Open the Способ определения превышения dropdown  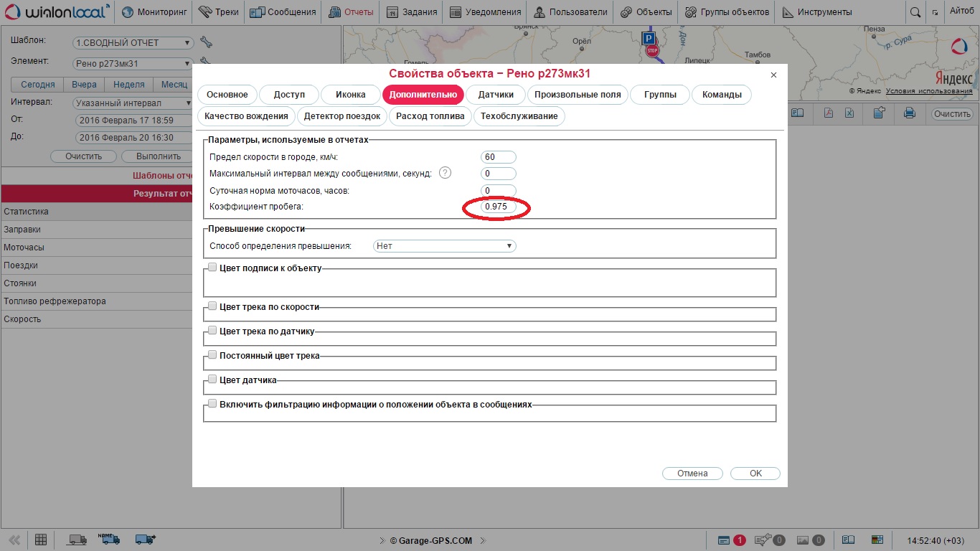pyautogui.click(x=444, y=245)
